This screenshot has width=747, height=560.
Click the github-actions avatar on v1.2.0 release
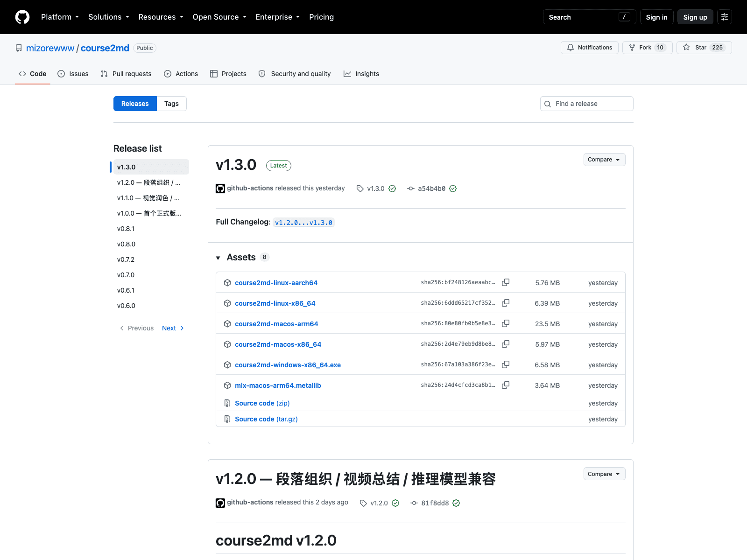[x=220, y=503]
